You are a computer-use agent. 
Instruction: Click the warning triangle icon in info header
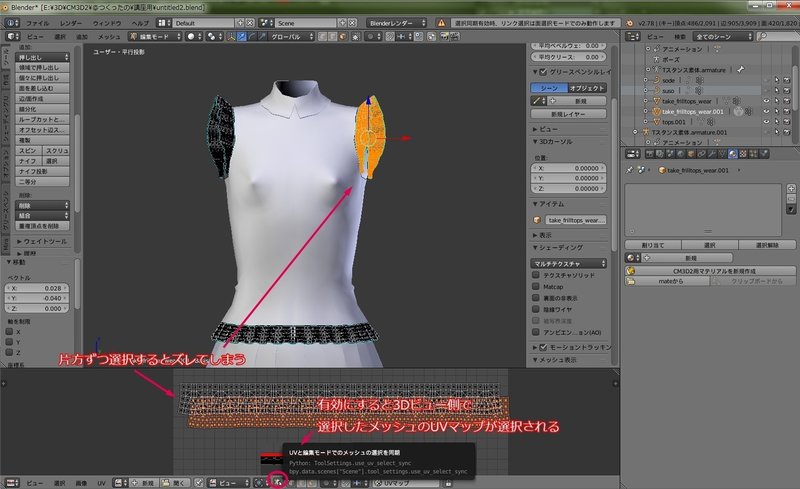pyautogui.click(x=441, y=23)
